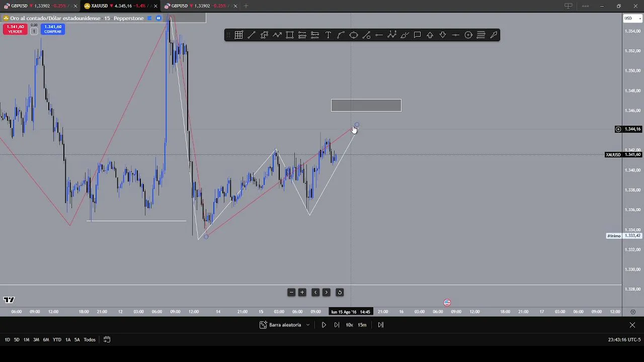Select the 5A time range
The width and height of the screenshot is (644, 362).
(77, 340)
